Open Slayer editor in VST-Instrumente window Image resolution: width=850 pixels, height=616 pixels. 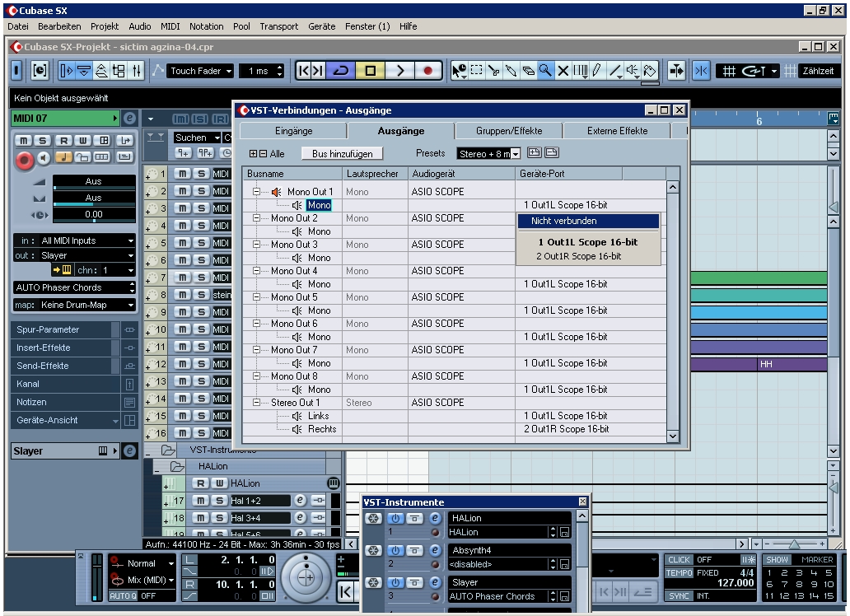tap(435, 582)
